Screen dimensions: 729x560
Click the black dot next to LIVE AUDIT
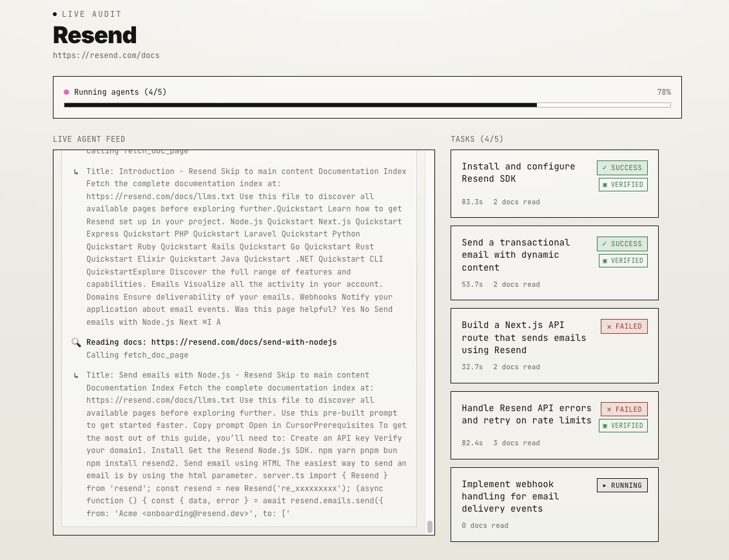(x=55, y=14)
